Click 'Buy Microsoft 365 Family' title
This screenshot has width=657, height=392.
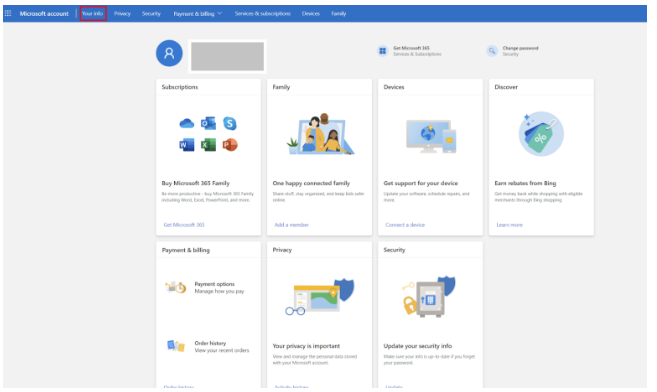pos(196,183)
